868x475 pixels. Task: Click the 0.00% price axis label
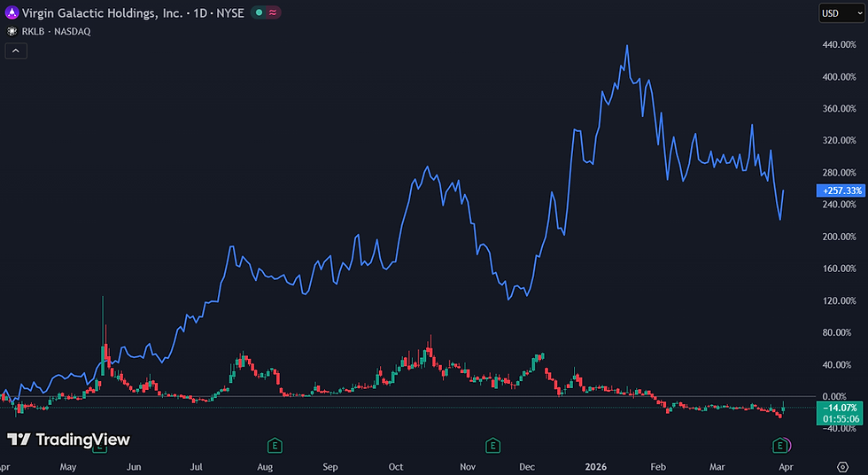834,396
